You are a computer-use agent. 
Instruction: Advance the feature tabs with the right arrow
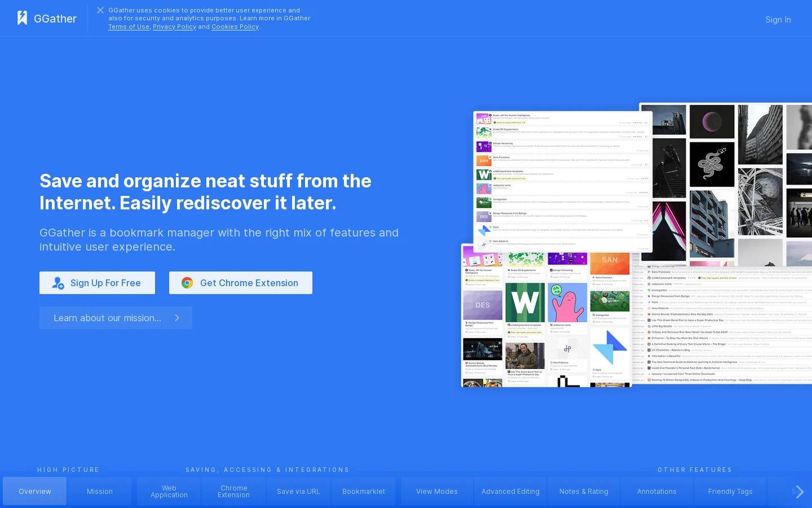tap(799, 492)
